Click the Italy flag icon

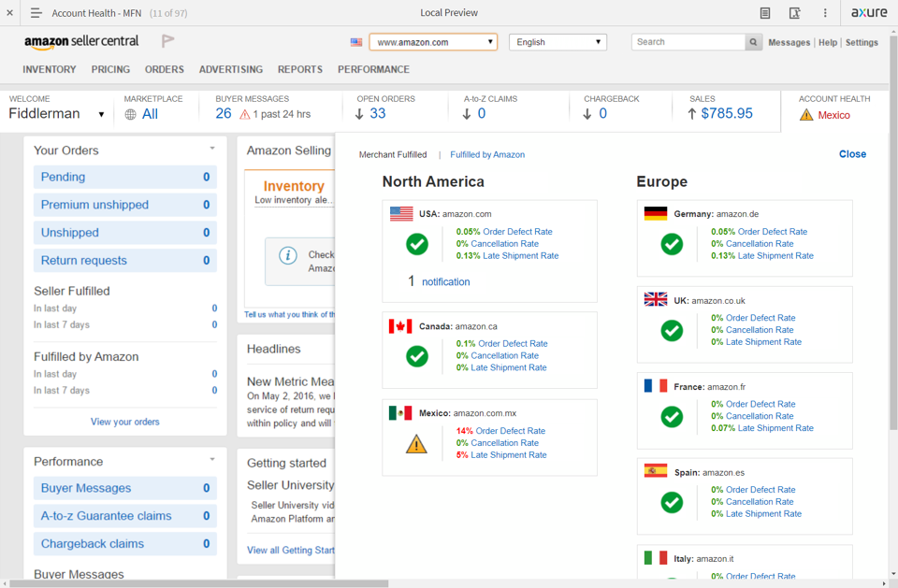(656, 557)
